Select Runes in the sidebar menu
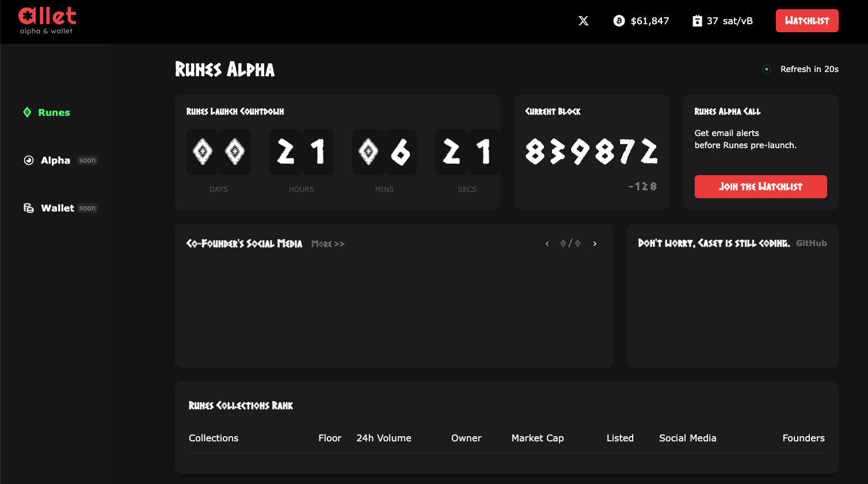The height and width of the screenshot is (484, 868). pos(54,112)
